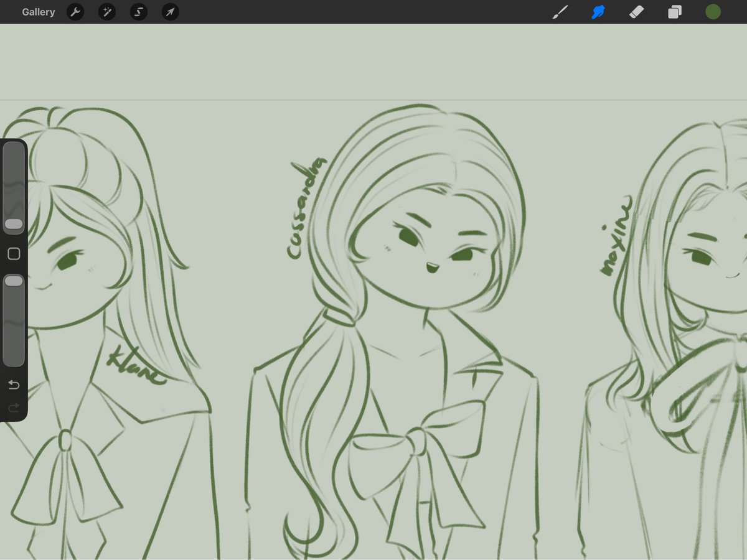Return to the Gallery
The width and height of the screenshot is (747, 560).
tap(39, 12)
